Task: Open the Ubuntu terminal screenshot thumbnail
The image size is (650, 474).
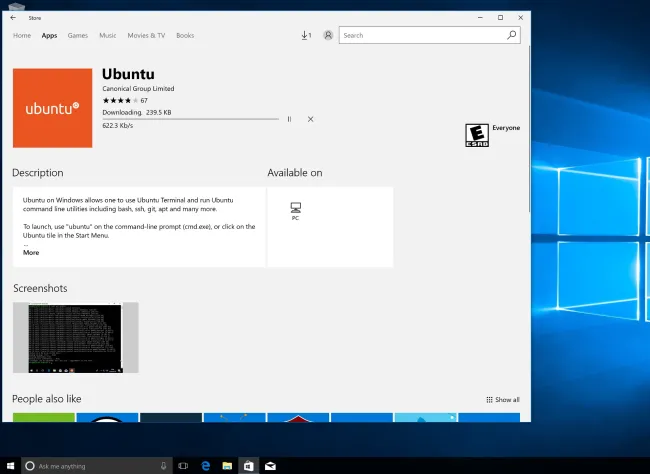Action: click(x=75, y=337)
